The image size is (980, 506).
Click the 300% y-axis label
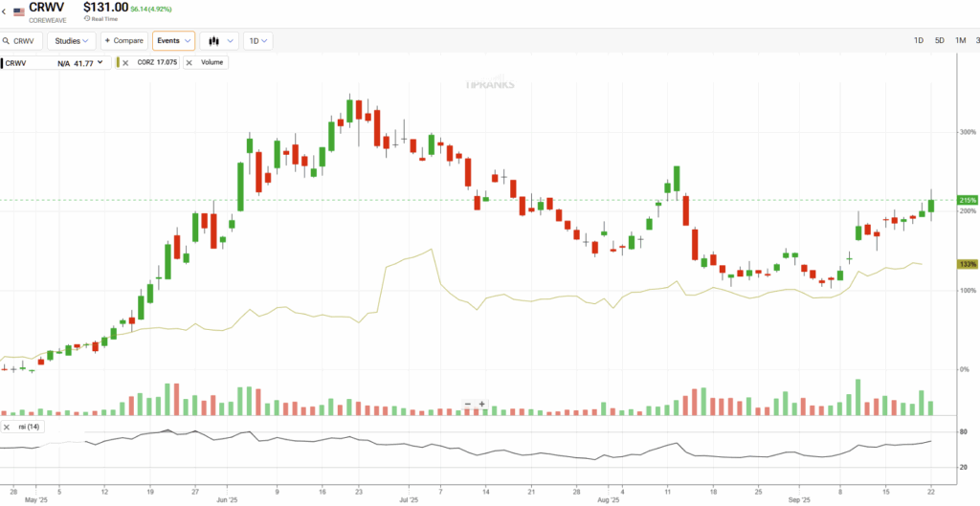pyautogui.click(x=968, y=132)
